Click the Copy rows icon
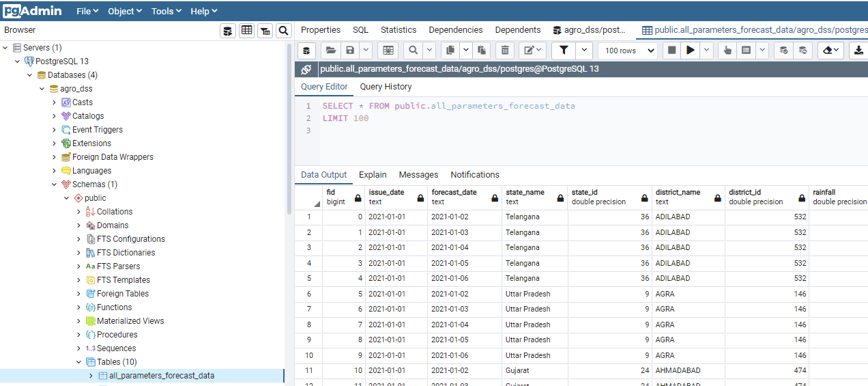 (449, 51)
